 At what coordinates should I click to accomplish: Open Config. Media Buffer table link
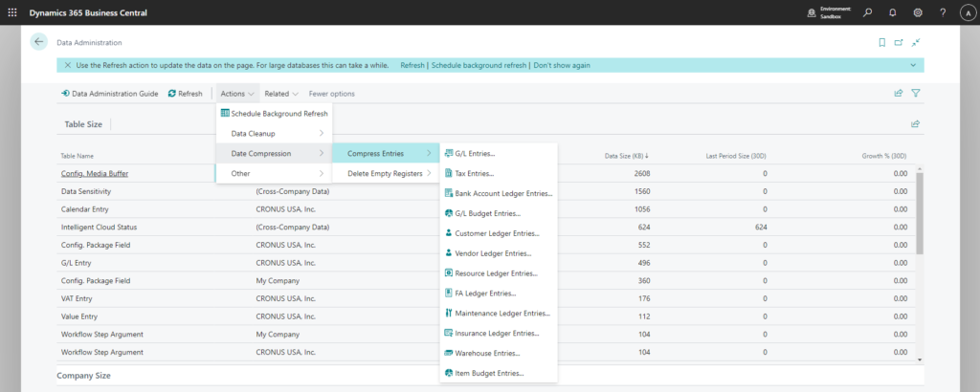click(x=95, y=173)
